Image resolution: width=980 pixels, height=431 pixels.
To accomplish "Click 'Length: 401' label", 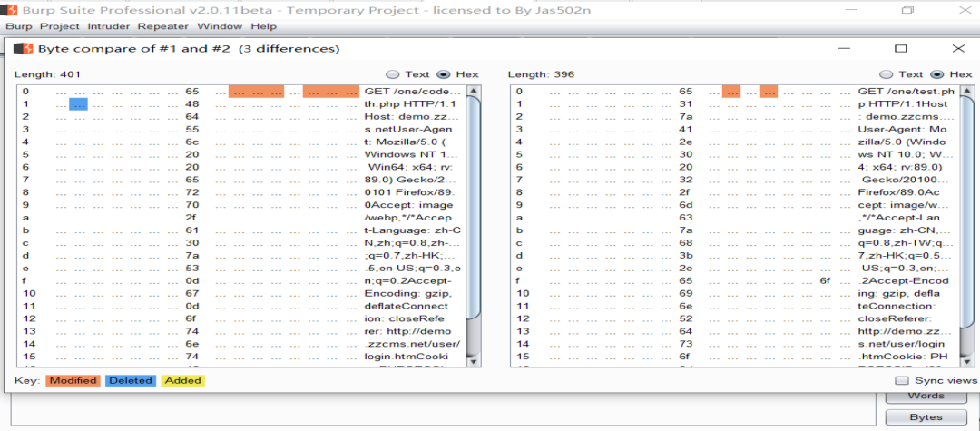I will (47, 74).
